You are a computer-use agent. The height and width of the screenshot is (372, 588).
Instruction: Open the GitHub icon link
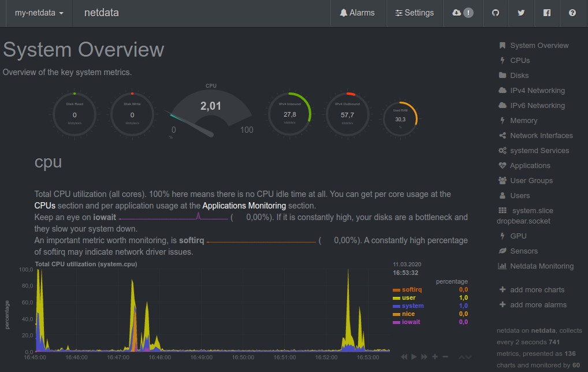pos(496,13)
